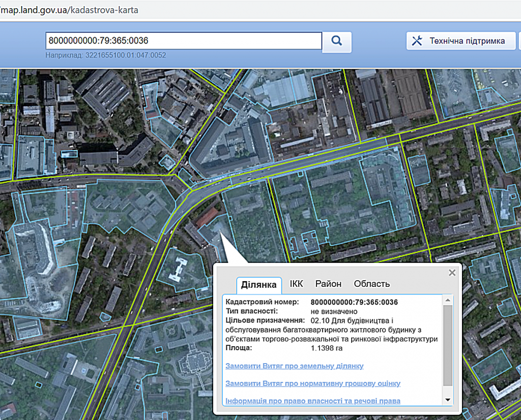Close the parcel info popup

pos(452,273)
